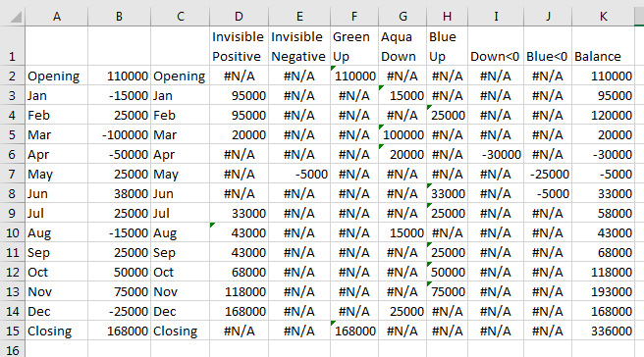Viewport: 644px width, 357px height.
Task: Select cell A9 labeled Jul
Action: pos(57,213)
